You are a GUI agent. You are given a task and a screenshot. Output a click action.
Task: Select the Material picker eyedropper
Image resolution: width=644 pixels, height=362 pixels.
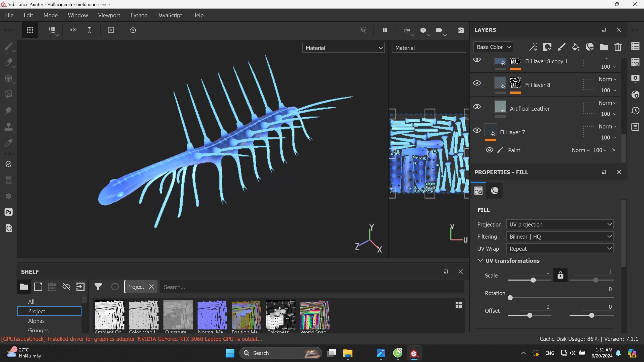click(9, 143)
